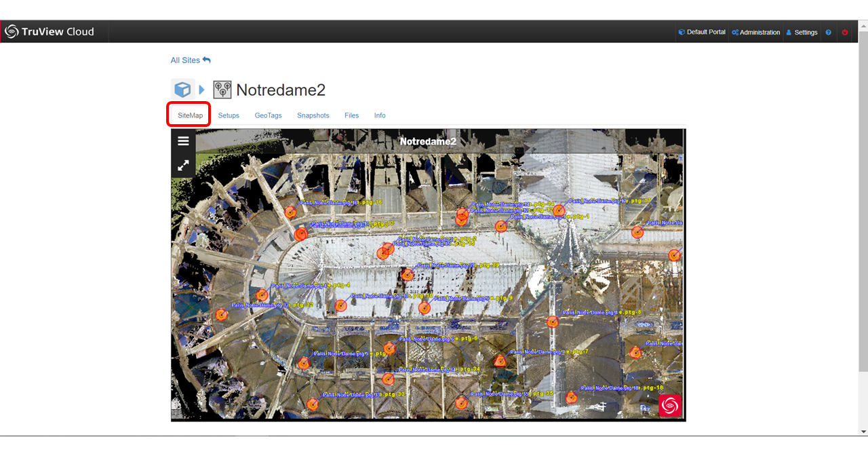Click scan marker ptg-17 on the sitemap

pos(559,210)
